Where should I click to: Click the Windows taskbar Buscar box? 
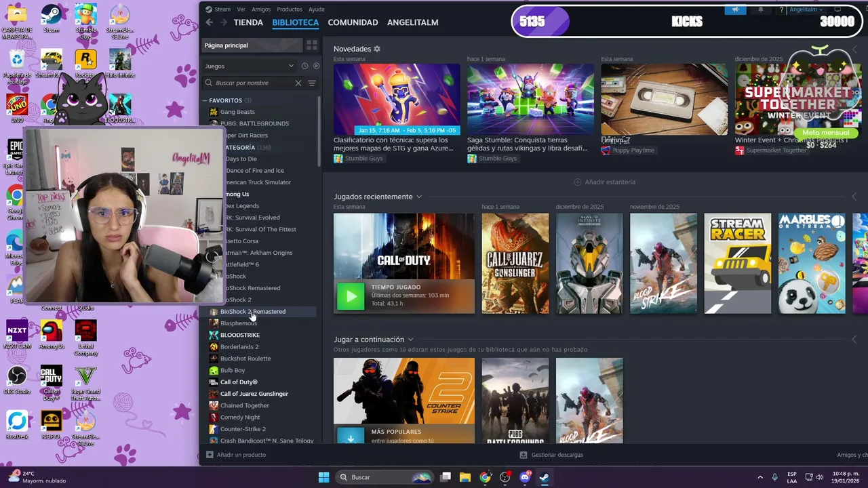click(386, 477)
